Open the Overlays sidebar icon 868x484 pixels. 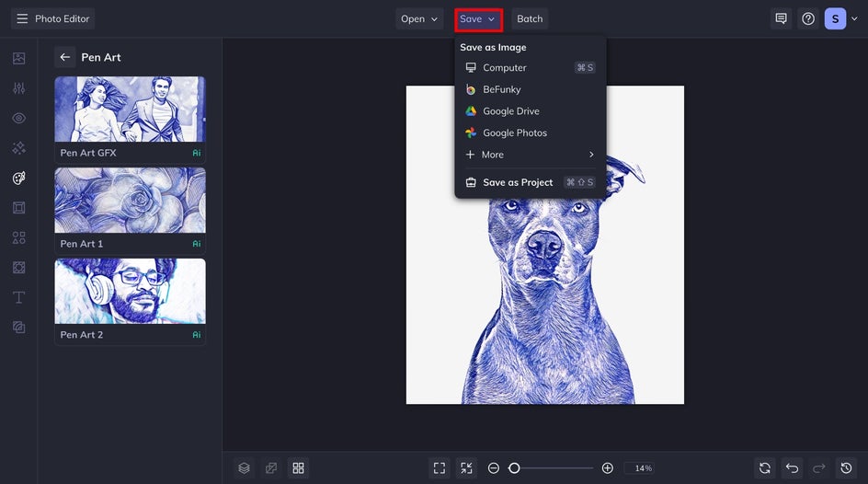[x=18, y=268]
